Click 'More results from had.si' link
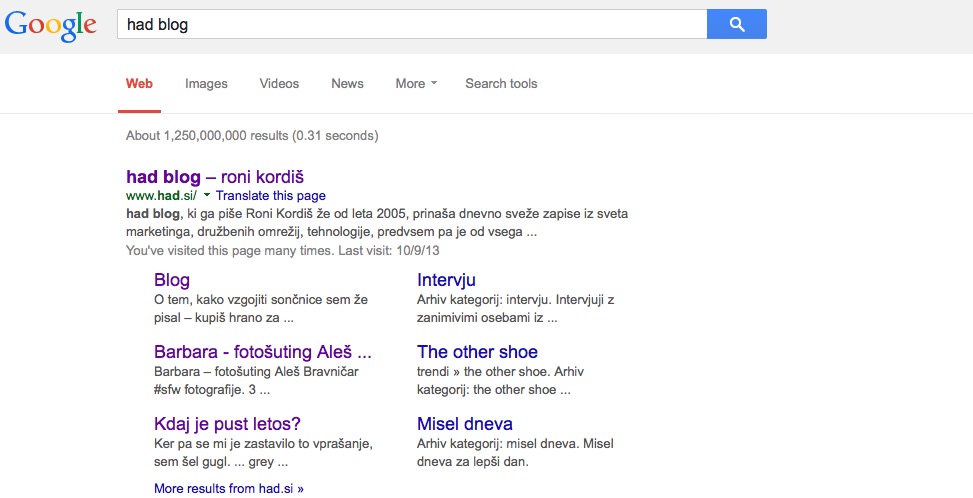 pyautogui.click(x=228, y=489)
